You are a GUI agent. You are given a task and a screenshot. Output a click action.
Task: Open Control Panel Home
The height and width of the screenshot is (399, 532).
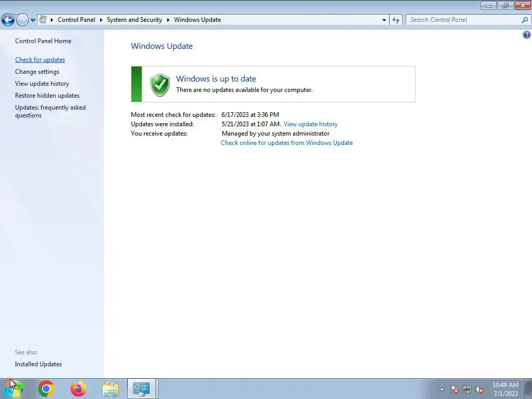pyautogui.click(x=43, y=41)
